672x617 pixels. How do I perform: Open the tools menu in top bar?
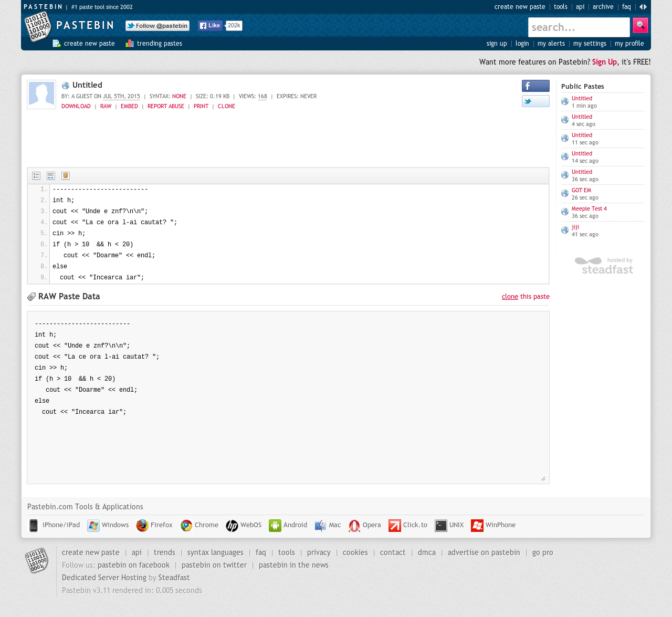[561, 7]
